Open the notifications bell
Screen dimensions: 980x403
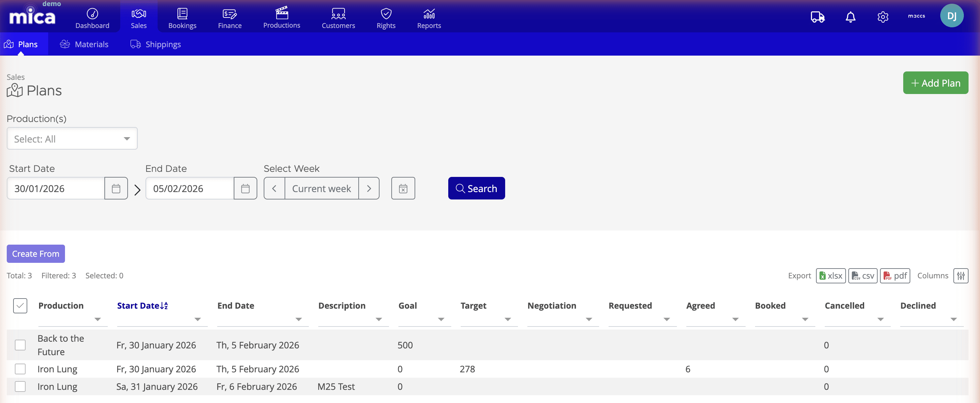(850, 17)
